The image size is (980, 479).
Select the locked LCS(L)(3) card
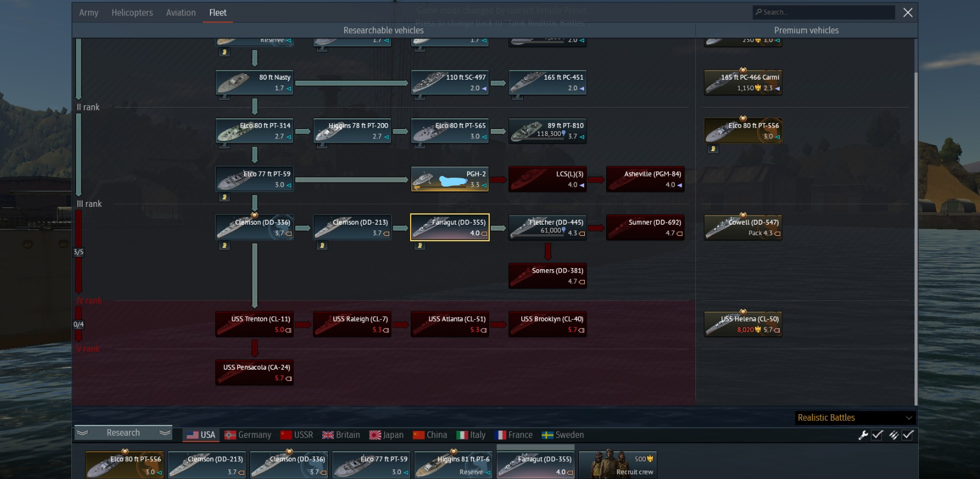coord(547,179)
